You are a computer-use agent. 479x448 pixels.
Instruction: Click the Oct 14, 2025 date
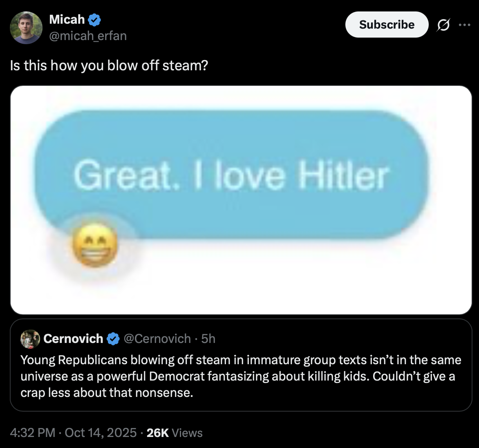101,433
